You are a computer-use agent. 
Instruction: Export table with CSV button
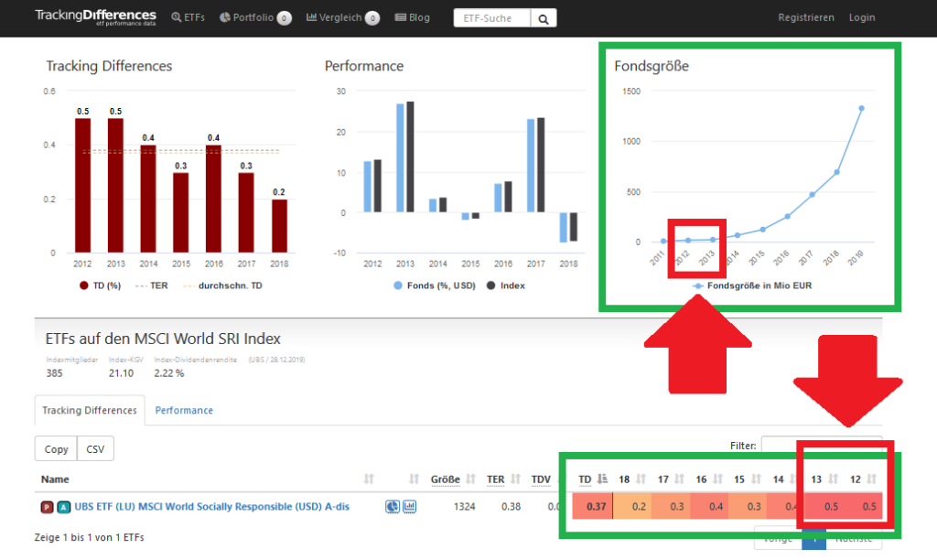coord(95,449)
